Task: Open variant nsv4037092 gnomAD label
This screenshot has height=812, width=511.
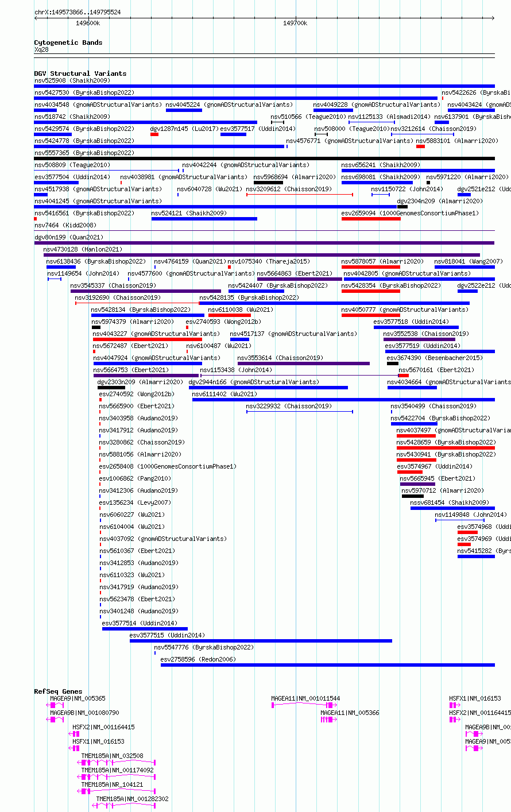Action: tap(162, 539)
